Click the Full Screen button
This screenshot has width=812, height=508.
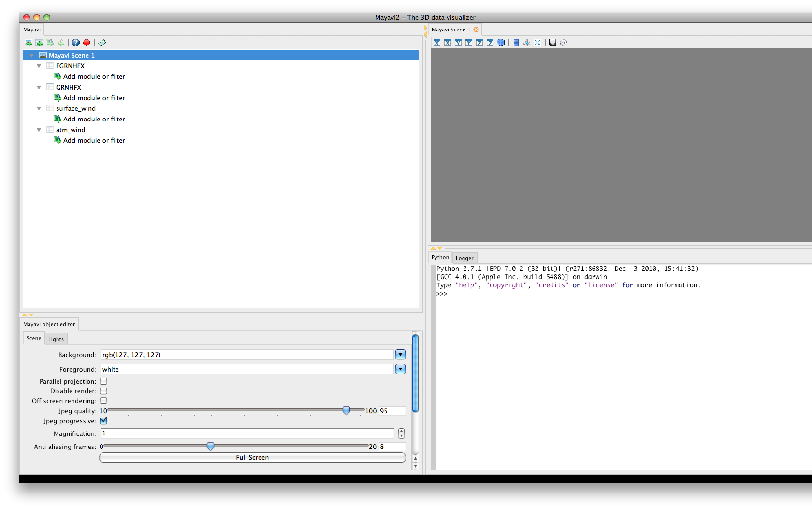252,457
